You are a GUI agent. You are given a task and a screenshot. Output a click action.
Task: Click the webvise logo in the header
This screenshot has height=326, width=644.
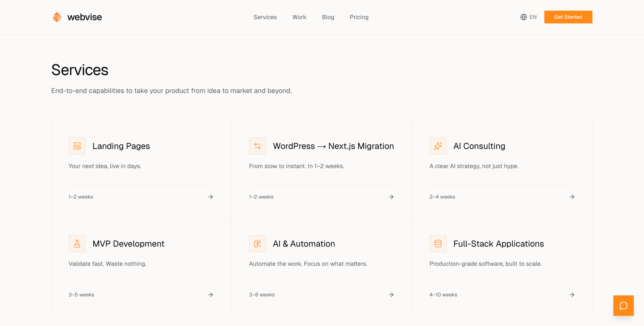point(77,17)
